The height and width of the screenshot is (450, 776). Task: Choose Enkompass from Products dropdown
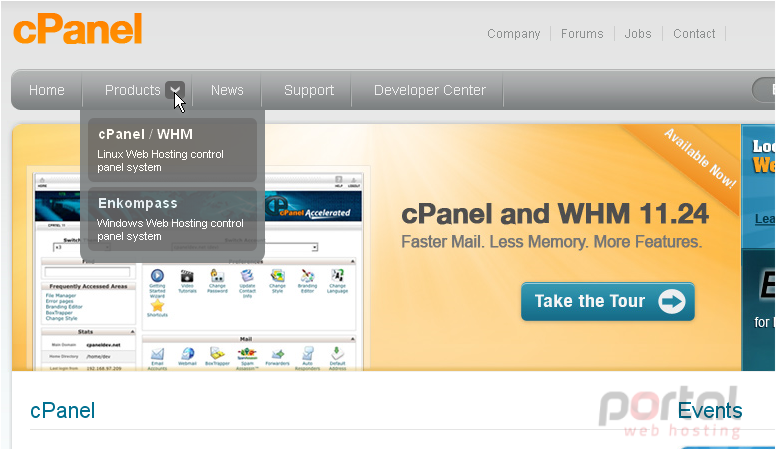click(x=172, y=219)
